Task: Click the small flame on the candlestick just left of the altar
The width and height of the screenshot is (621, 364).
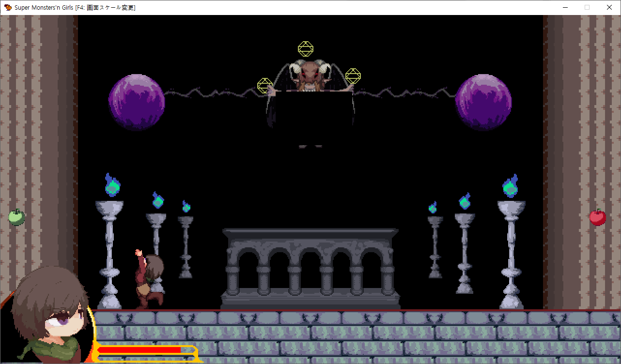Action: pos(186,207)
